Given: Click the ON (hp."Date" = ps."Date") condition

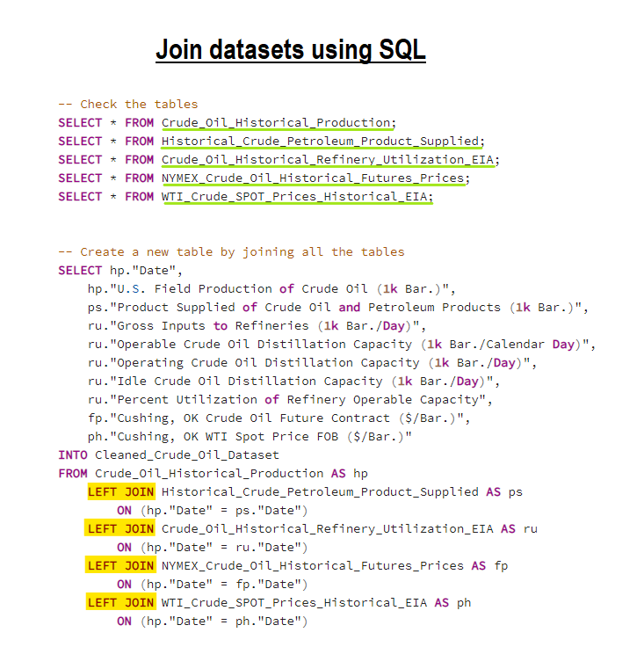Looking at the screenshot, I should [213, 511].
